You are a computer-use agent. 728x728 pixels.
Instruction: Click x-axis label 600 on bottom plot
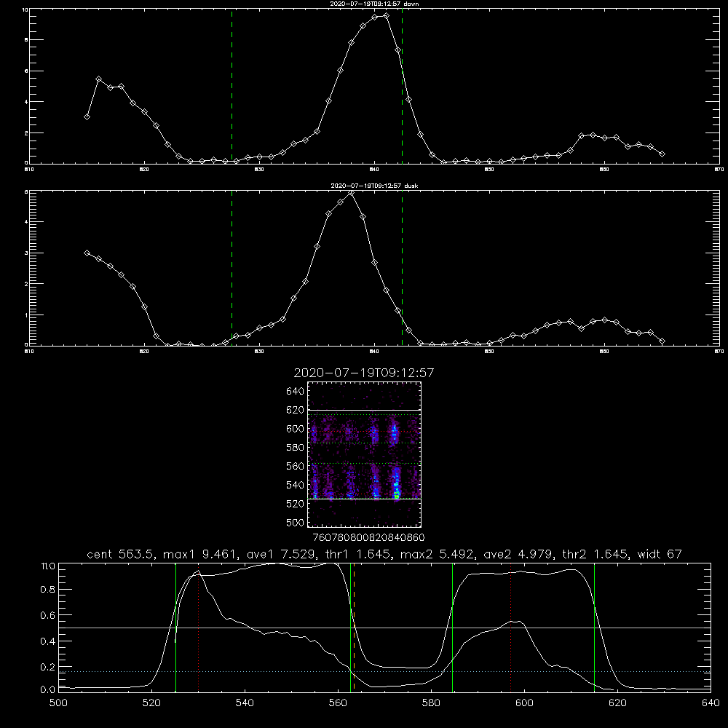tap(524, 703)
